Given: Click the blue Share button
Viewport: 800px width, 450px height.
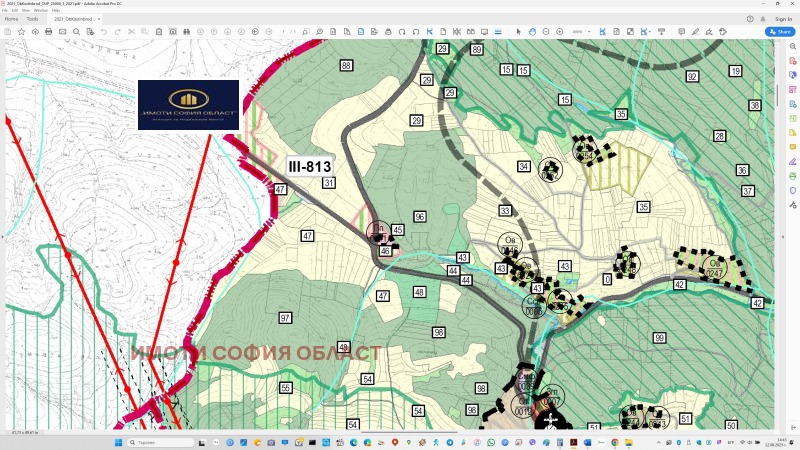Looking at the screenshot, I should 779,32.
